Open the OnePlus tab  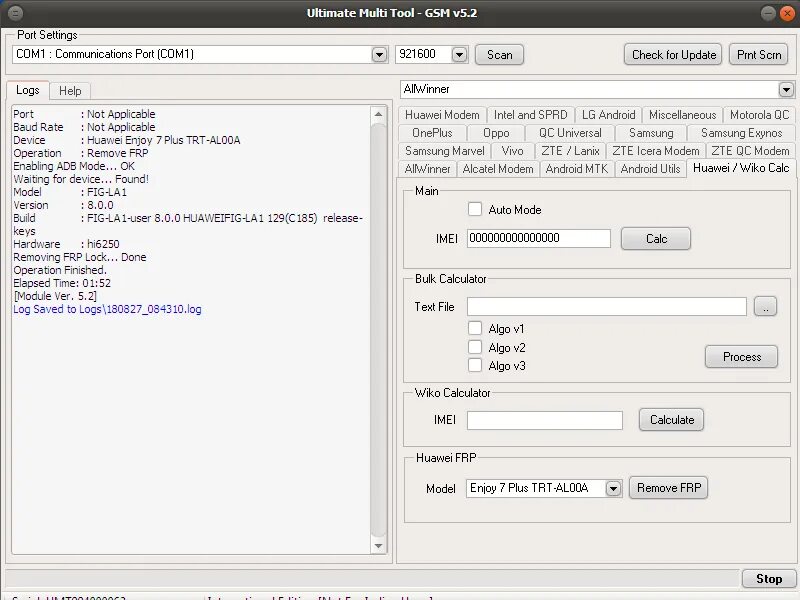(432, 133)
